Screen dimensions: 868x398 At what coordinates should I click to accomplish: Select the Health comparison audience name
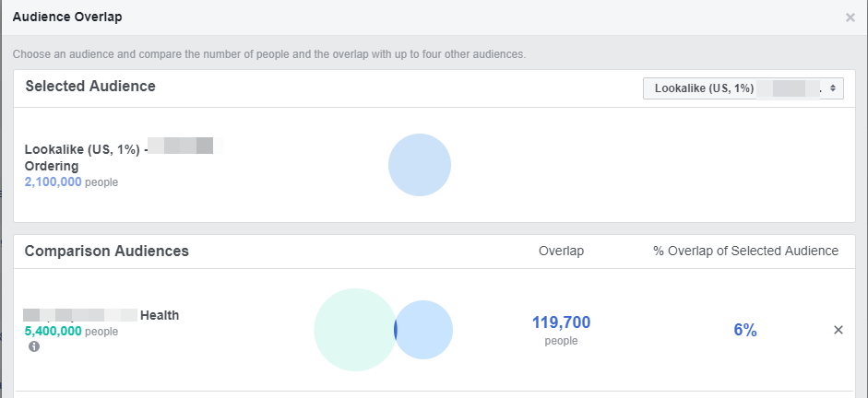click(x=159, y=315)
